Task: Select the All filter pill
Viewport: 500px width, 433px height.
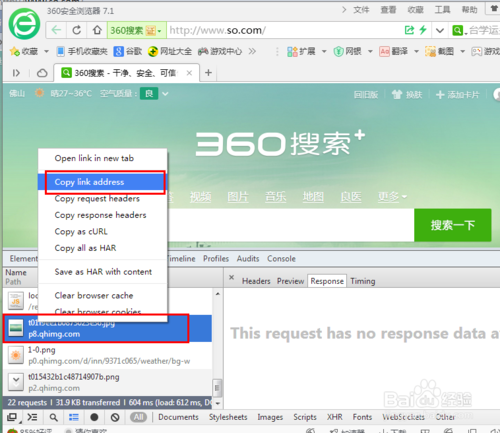Action: click(x=138, y=417)
